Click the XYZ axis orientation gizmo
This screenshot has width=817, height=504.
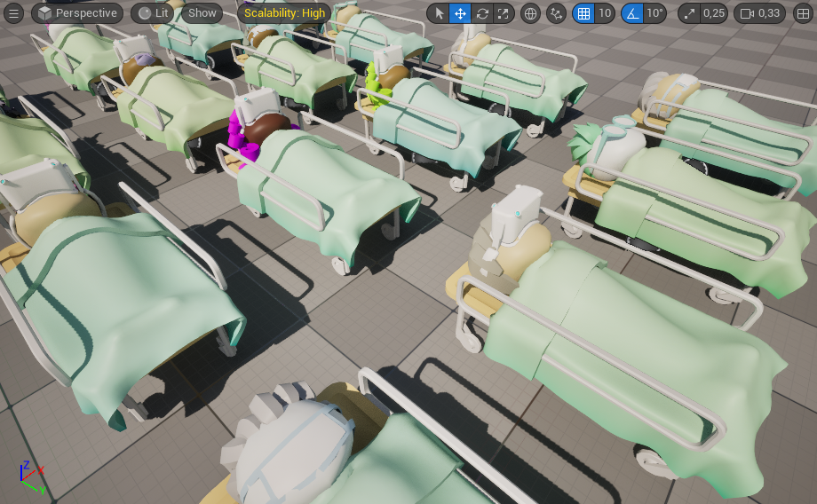coord(32,476)
